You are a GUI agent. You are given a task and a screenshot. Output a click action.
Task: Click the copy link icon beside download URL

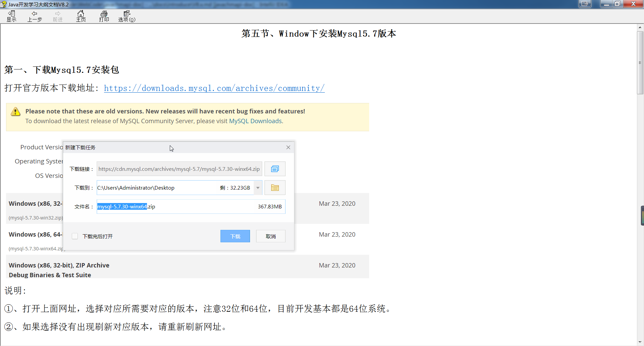click(275, 169)
